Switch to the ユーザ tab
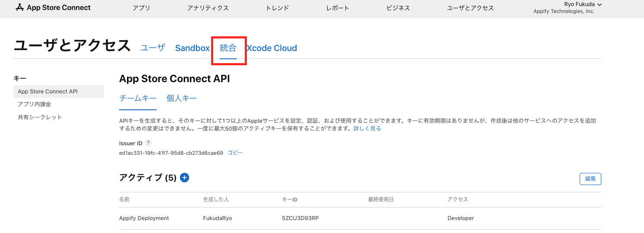The image size is (644, 233). click(153, 48)
